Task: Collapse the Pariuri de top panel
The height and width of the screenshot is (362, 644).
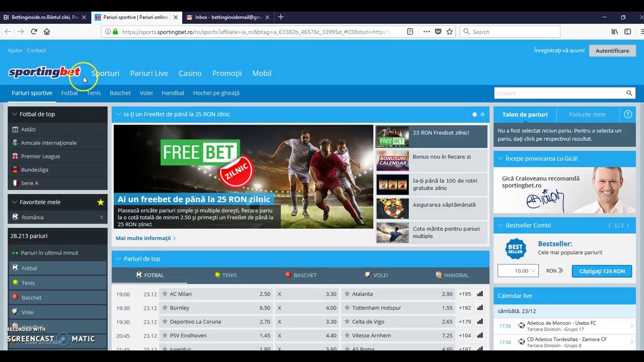Action: click(119, 258)
